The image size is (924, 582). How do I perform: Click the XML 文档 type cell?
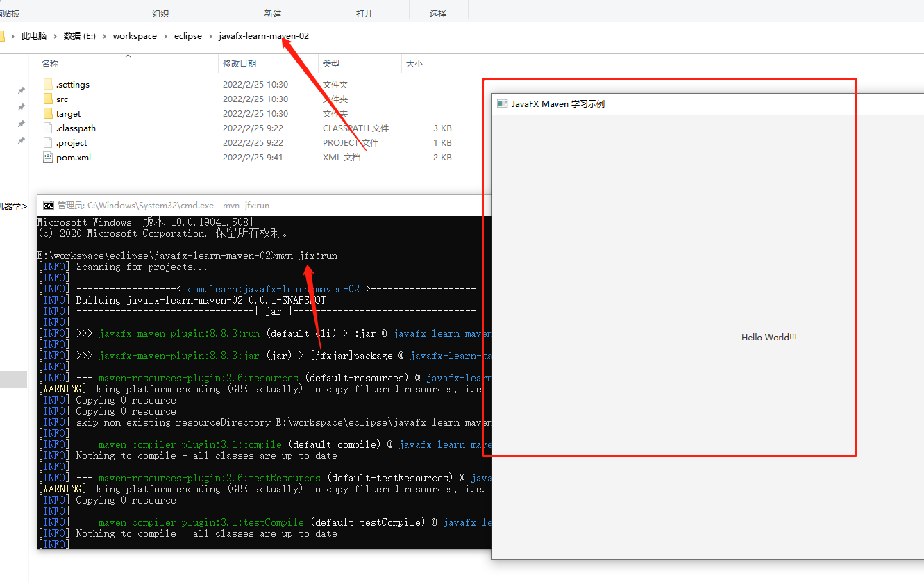(x=342, y=158)
